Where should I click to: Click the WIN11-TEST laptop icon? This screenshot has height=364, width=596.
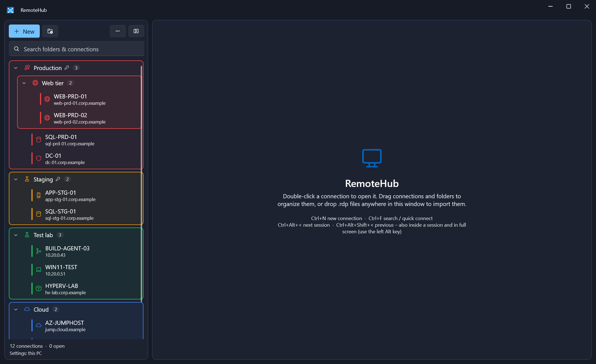coord(39,270)
